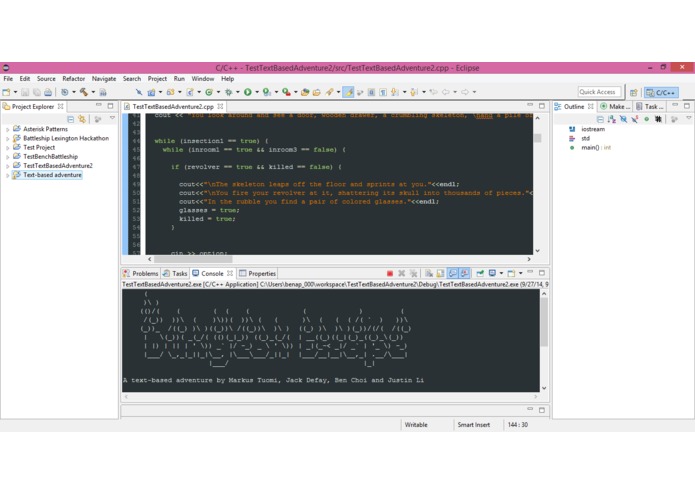Select main() in the Outline

pyautogui.click(x=590, y=148)
